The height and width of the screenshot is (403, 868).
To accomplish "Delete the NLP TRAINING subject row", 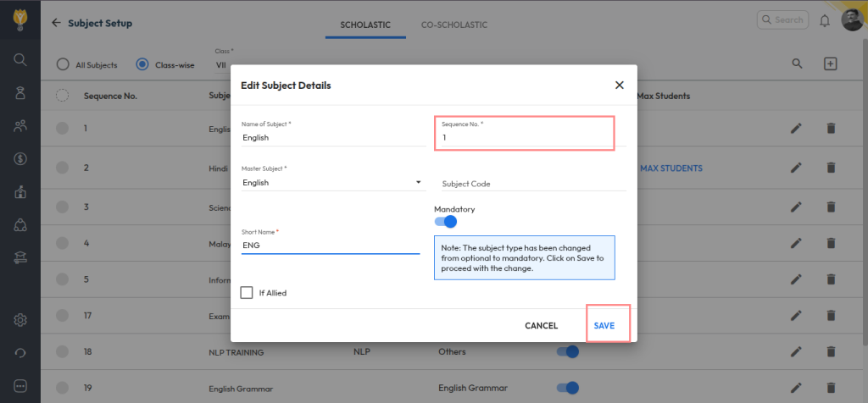I will click(831, 351).
